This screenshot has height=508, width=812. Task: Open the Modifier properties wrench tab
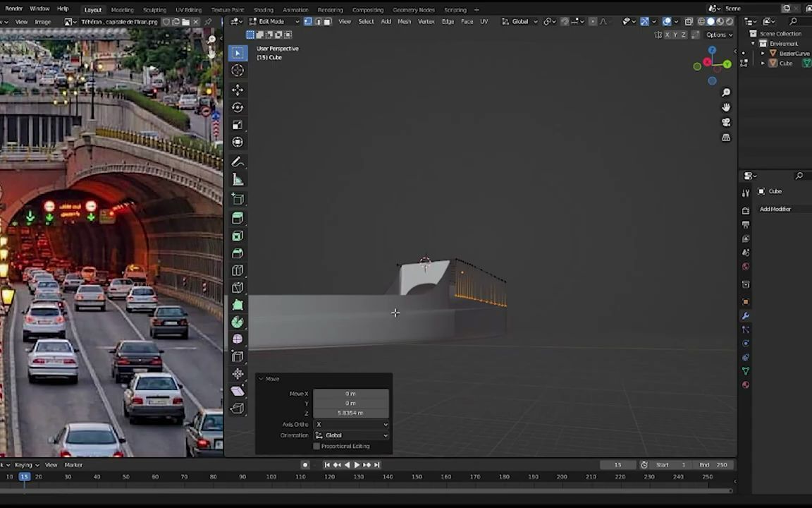[746, 315]
